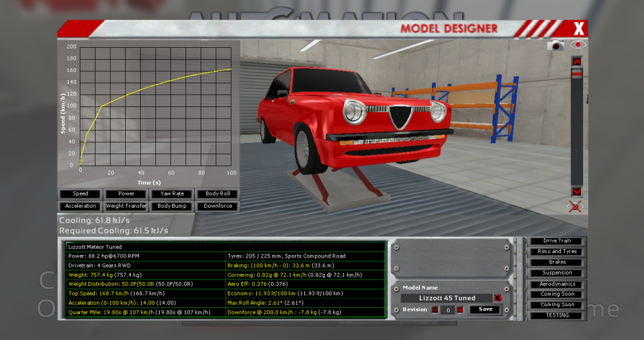Click the 'Drivetrain: 4 Gears RWD' row
This screenshot has width=644, height=340.
click(146, 266)
